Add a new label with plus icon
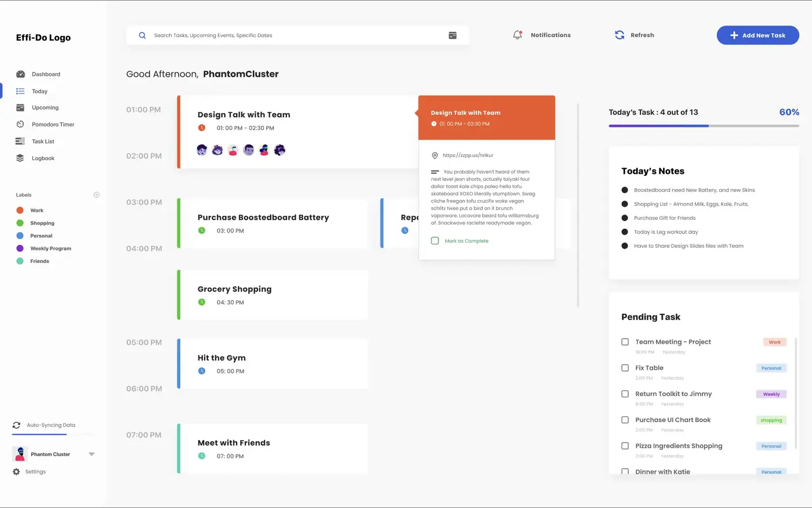This screenshot has width=812, height=508. coord(96,195)
